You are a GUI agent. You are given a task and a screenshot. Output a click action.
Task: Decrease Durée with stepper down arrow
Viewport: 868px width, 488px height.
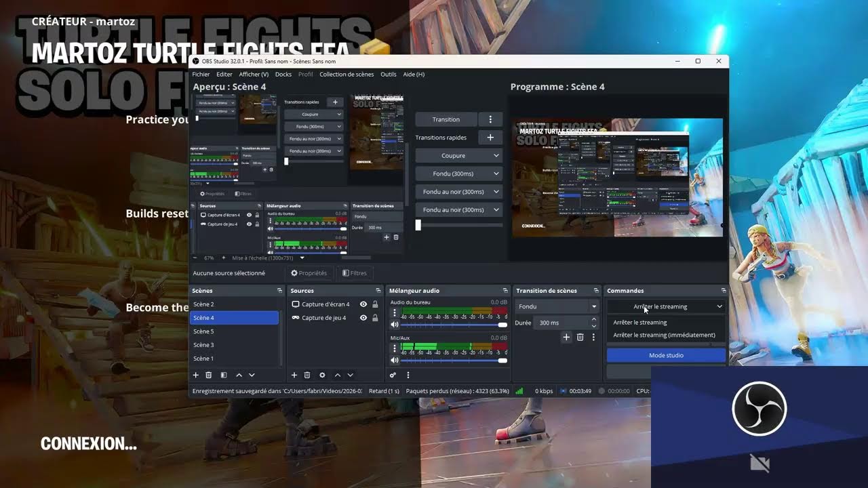594,326
